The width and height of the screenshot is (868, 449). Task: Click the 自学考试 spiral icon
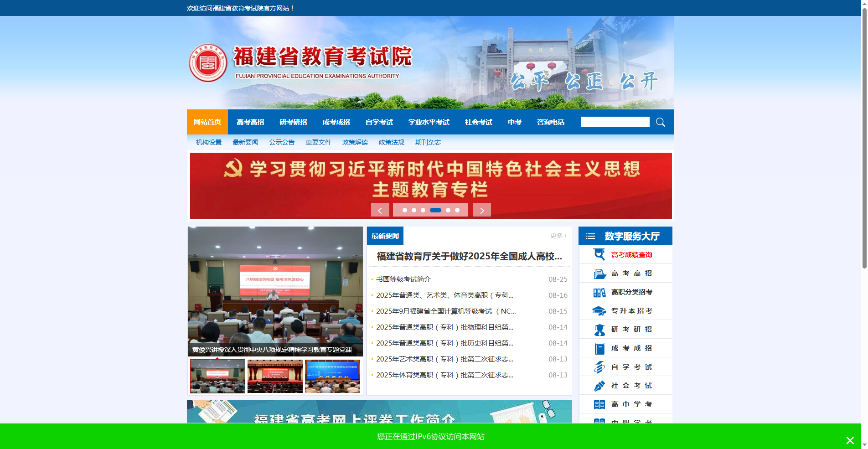[599, 366]
